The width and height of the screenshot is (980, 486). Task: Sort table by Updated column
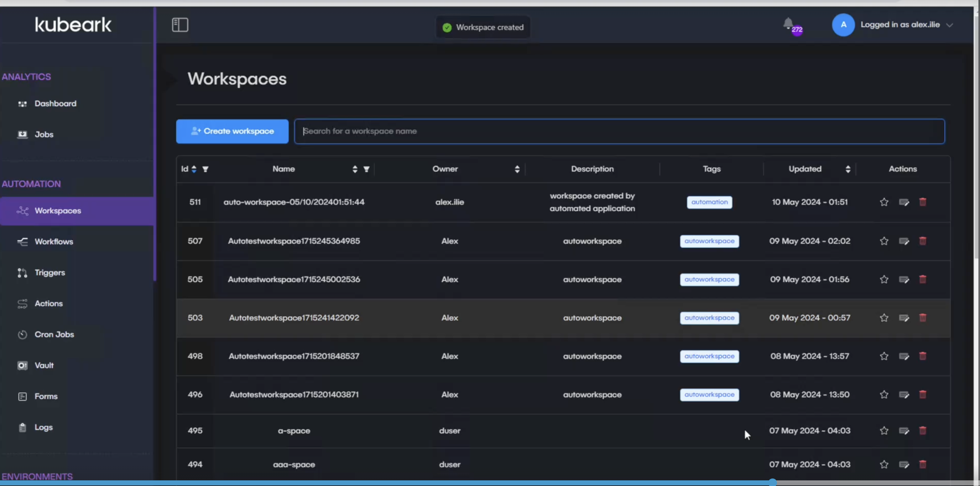[848, 169]
